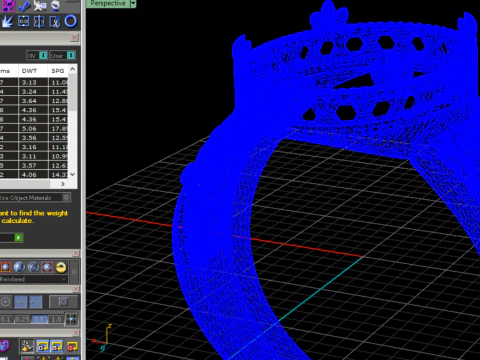Viewport: 480px width, 360px height.
Task: Click the button beside Use Object Materials
Action: coord(66,198)
